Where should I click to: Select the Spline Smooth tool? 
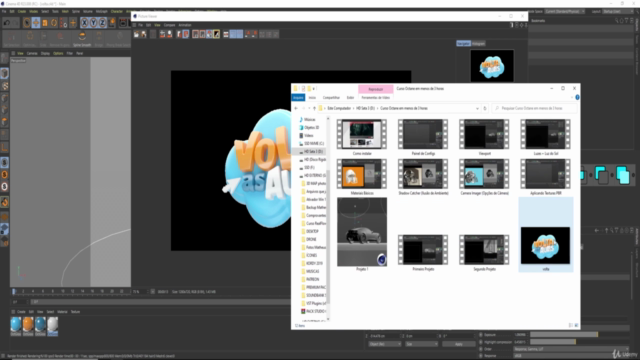(82, 39)
